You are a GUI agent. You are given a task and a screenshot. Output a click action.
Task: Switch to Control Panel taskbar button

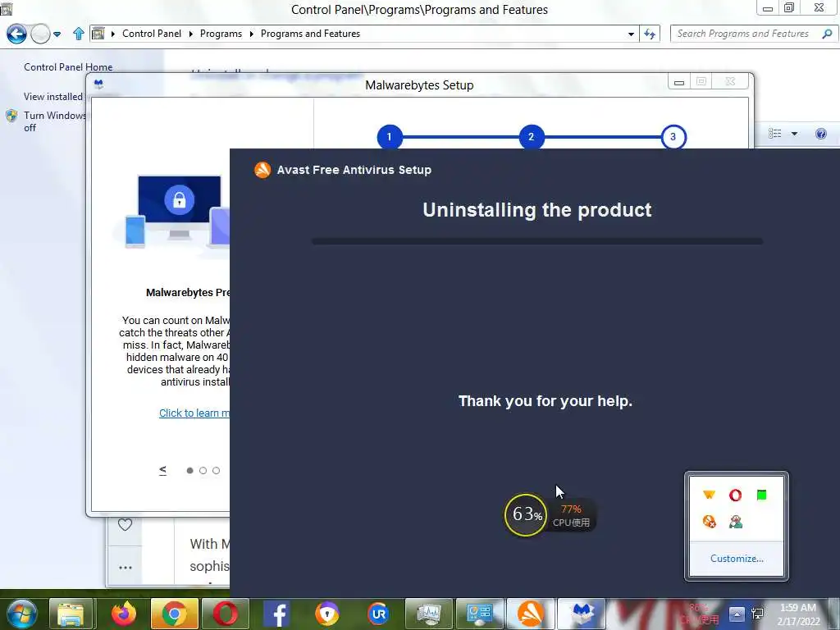(479, 614)
